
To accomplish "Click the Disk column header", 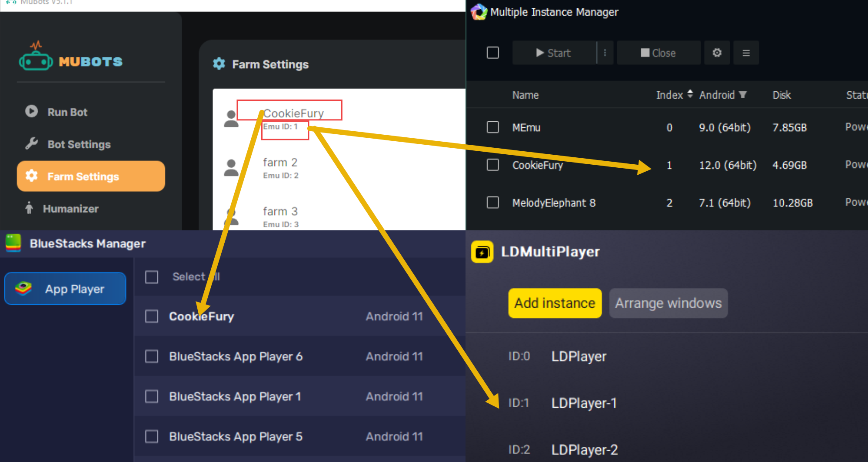I will (x=781, y=95).
